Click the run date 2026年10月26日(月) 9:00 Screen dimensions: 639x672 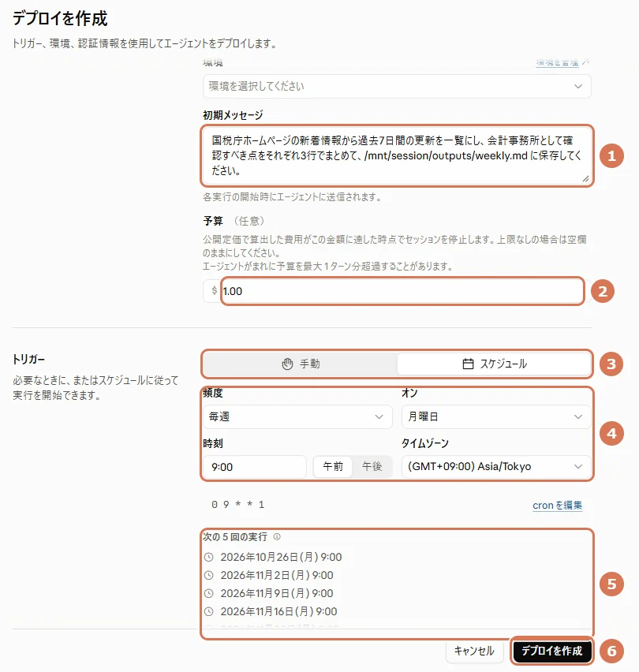click(x=281, y=557)
